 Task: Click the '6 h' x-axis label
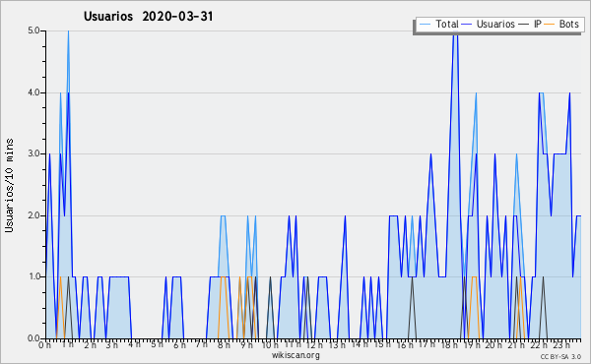(179, 344)
